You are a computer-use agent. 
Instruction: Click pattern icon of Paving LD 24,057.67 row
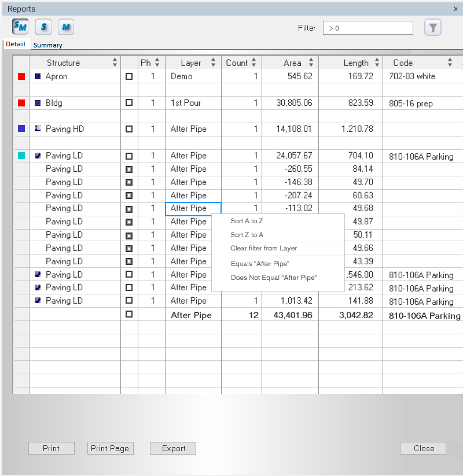point(38,156)
